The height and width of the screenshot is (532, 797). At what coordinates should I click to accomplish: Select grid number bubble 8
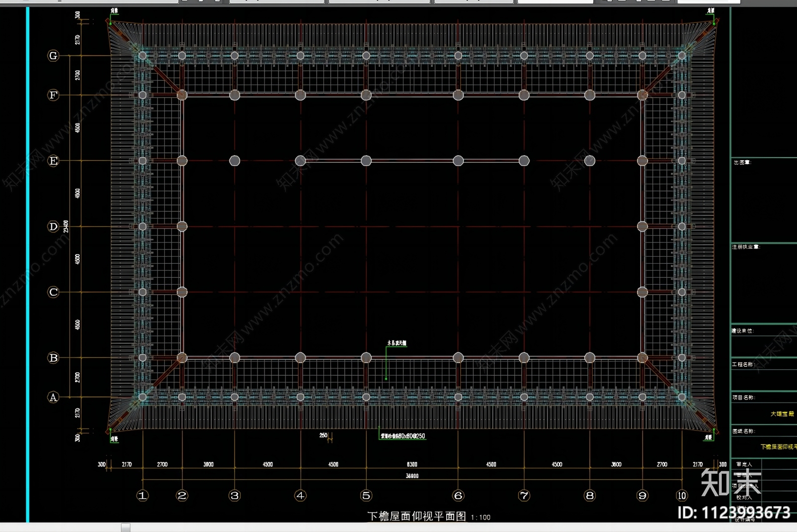coord(590,495)
